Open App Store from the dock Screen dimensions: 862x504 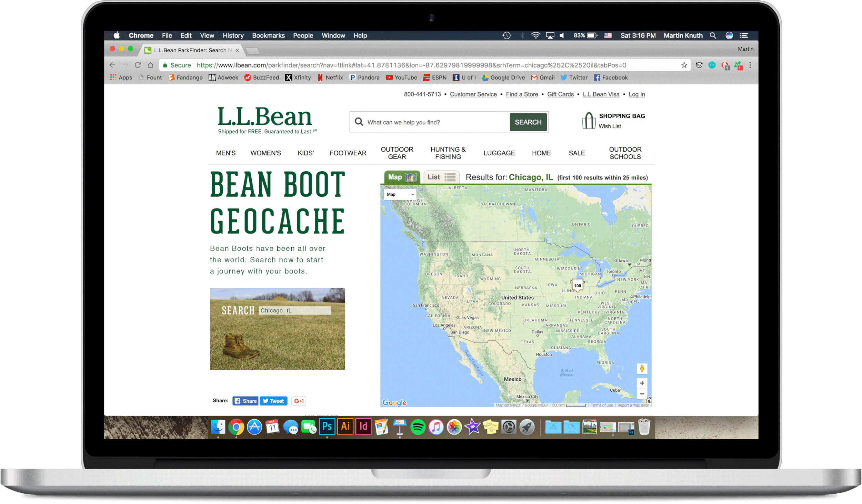(254, 427)
